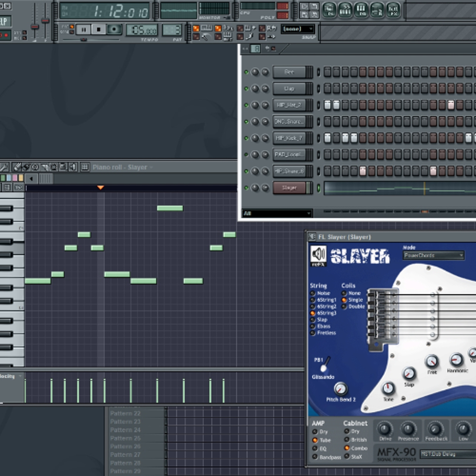Click the left arrow button below piano roll toolbar
The width and height of the screenshot is (476, 476).
(31, 179)
